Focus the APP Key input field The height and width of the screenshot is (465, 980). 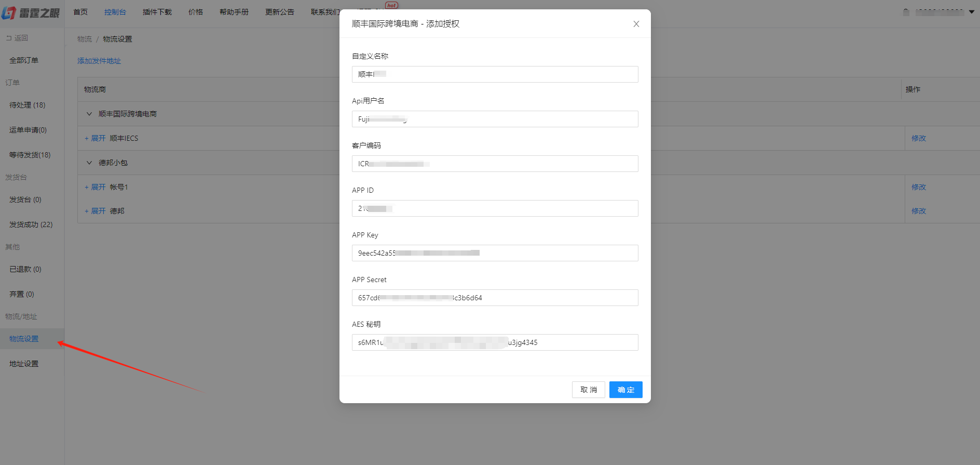coord(495,253)
